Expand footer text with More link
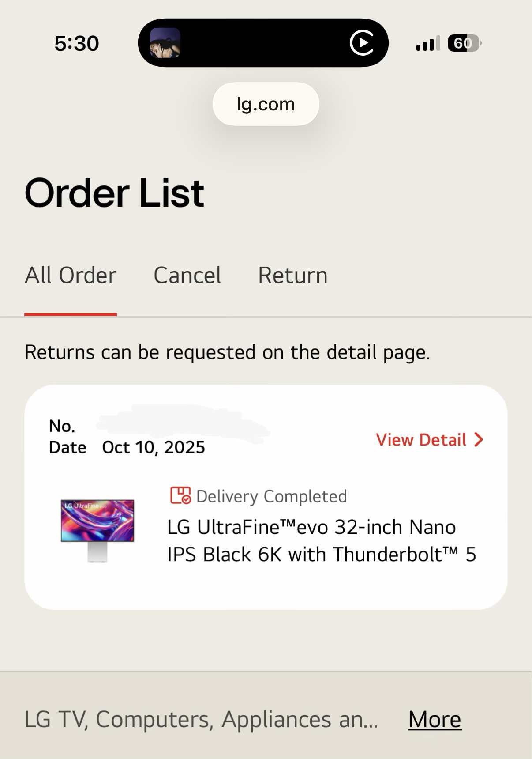The image size is (532, 759). coord(435,719)
